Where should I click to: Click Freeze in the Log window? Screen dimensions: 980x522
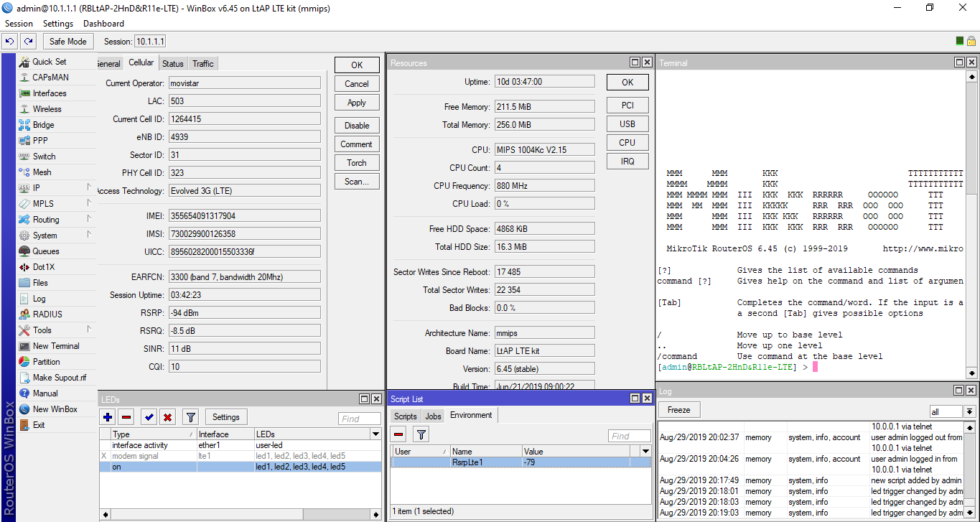click(678, 409)
